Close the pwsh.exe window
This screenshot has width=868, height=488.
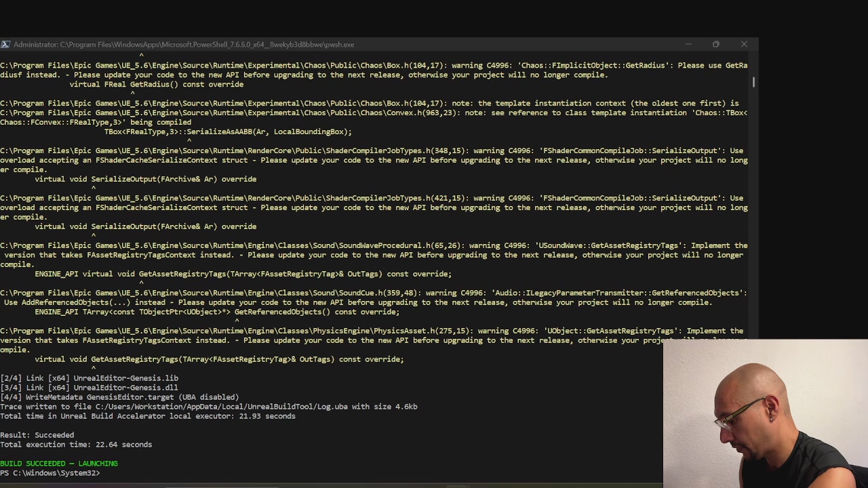click(744, 45)
